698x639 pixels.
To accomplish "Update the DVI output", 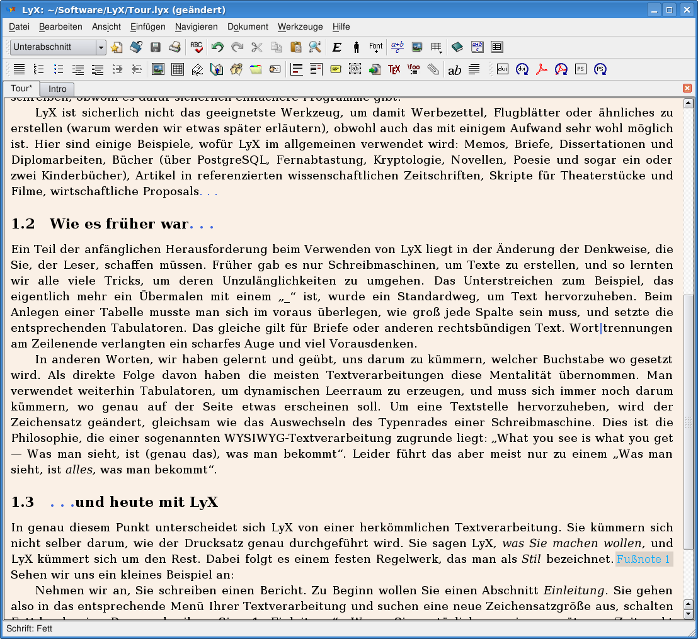I will pyautogui.click(x=522, y=69).
